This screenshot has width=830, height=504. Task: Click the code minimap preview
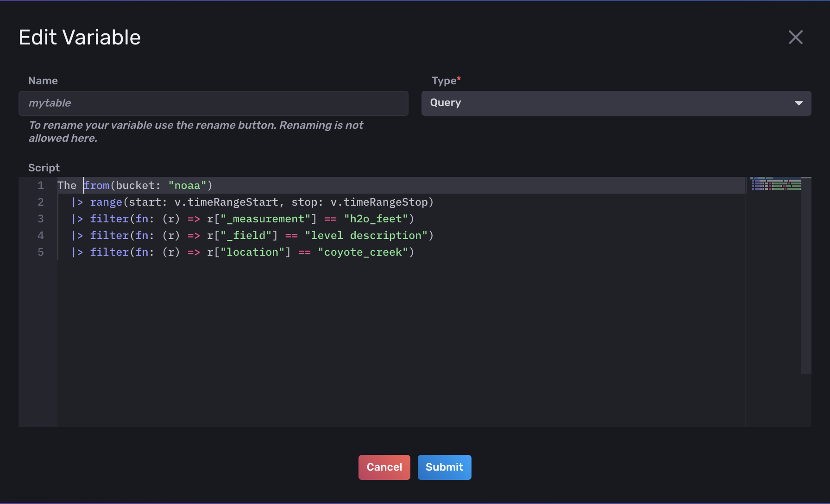tap(776, 185)
